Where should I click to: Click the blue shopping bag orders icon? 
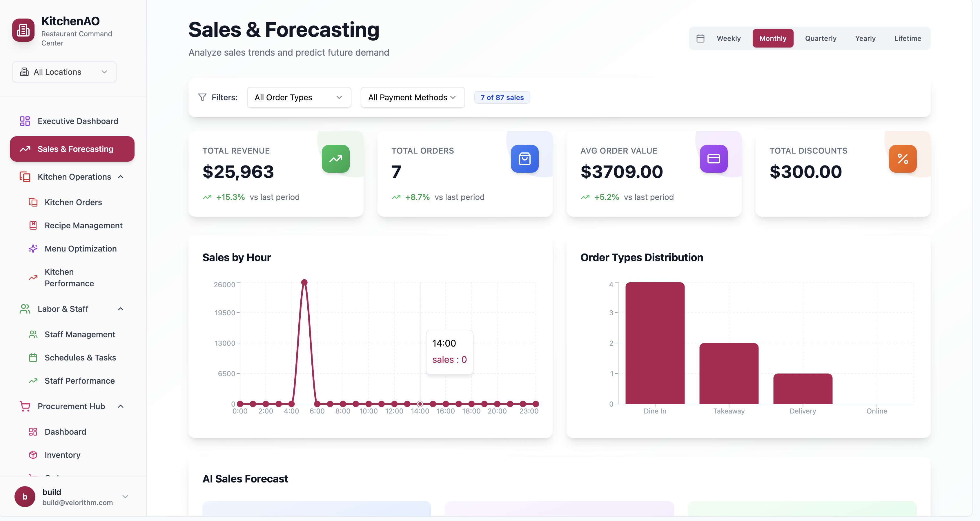[x=524, y=159]
